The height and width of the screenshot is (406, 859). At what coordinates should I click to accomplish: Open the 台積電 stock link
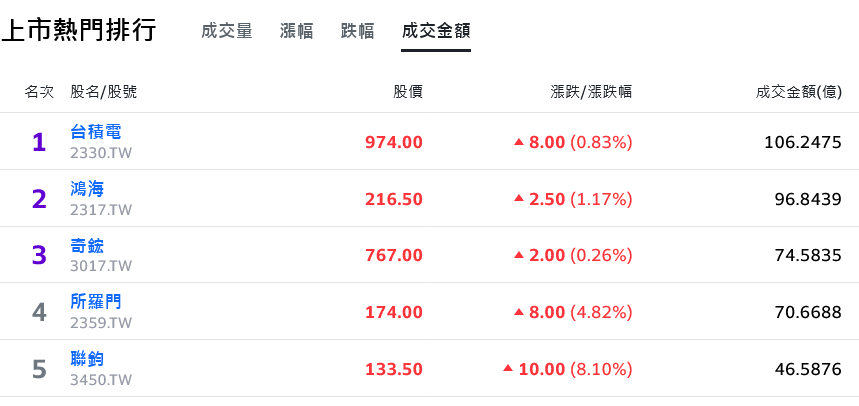click(x=96, y=131)
